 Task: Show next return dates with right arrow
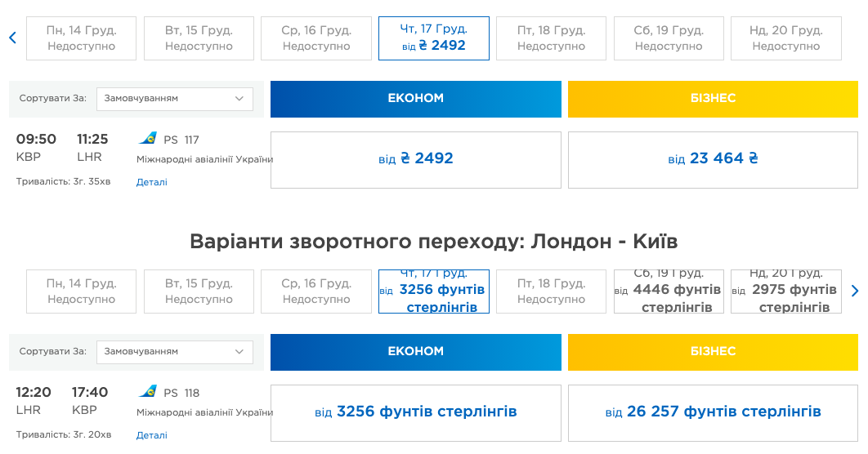click(x=855, y=291)
